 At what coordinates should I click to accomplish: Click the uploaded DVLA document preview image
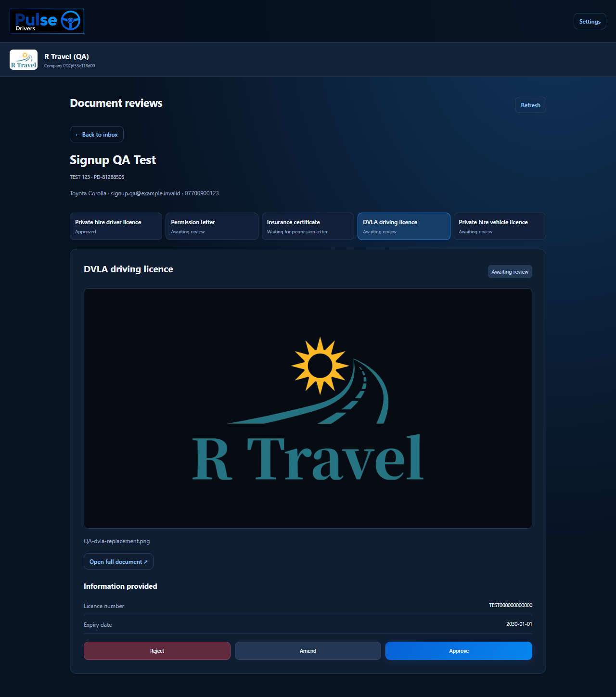308,408
